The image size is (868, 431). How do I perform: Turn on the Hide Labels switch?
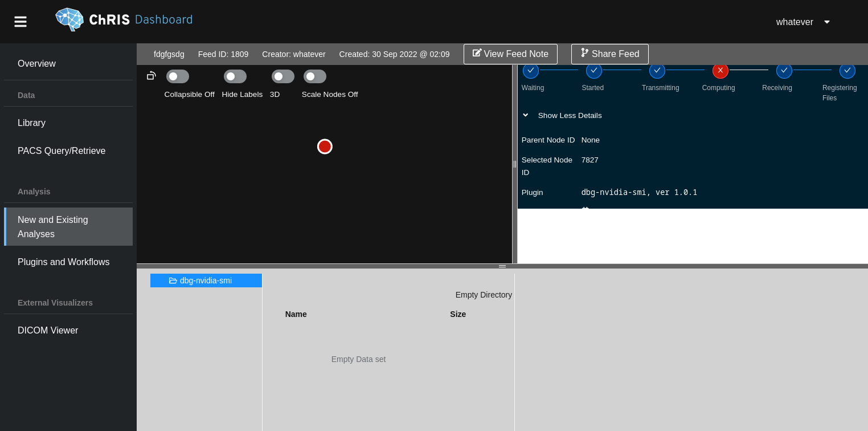(235, 76)
